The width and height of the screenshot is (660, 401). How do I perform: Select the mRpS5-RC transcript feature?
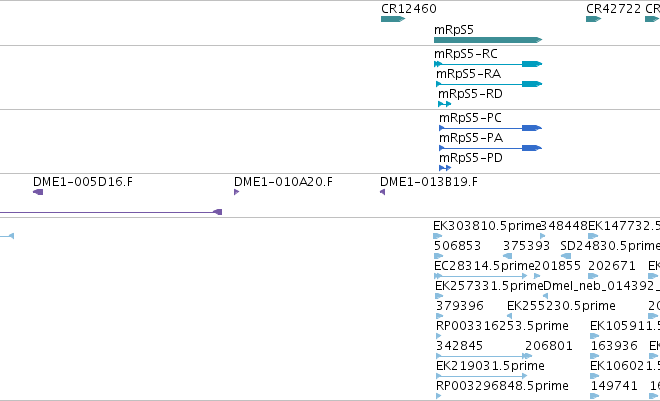(488, 64)
